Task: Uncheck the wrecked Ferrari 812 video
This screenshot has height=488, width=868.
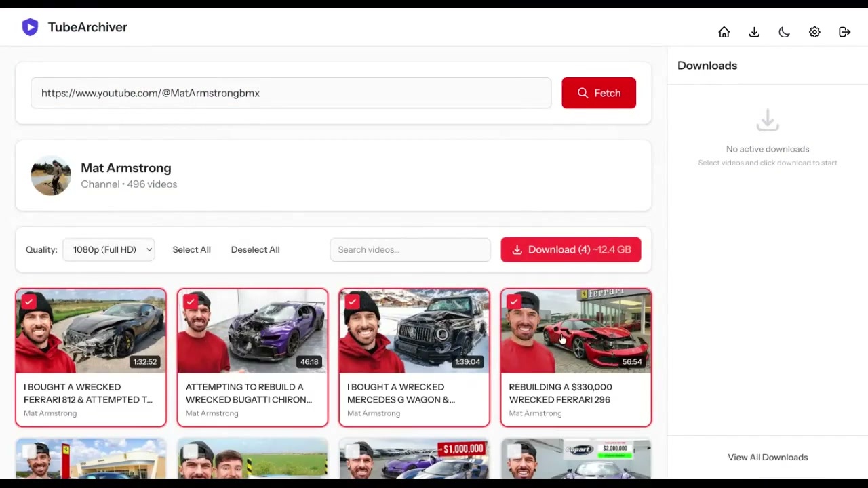Action: 28,302
